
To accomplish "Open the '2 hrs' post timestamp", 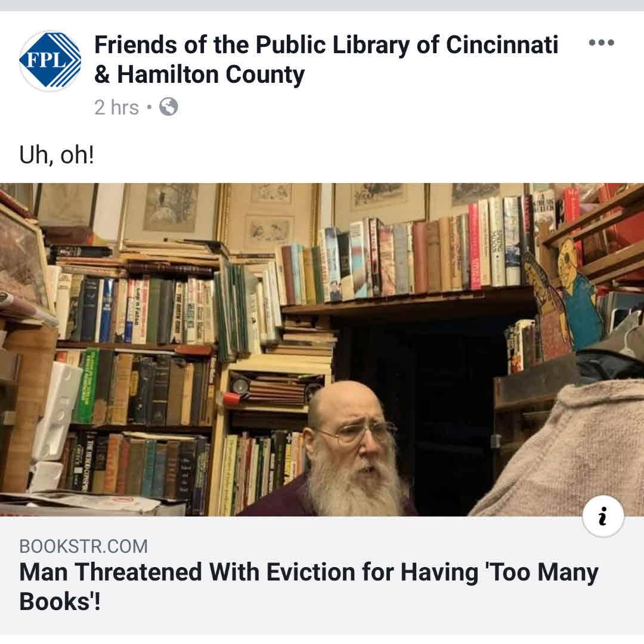I will coord(117,107).
